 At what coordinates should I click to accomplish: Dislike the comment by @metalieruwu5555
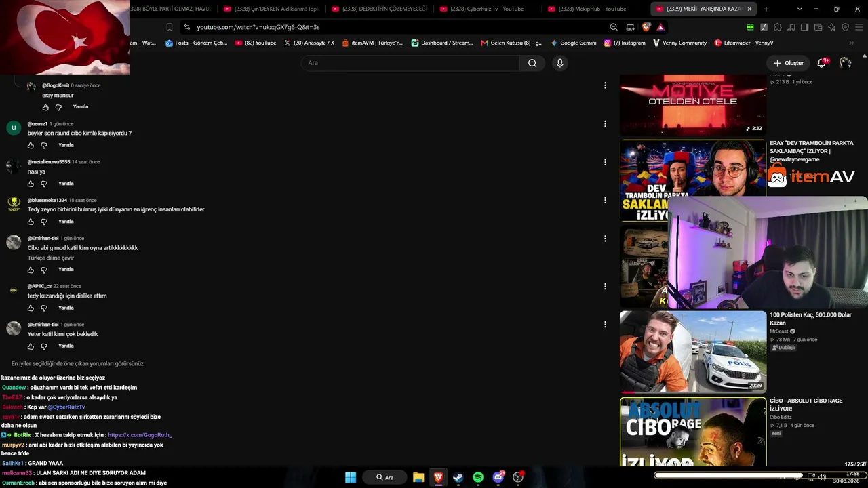(x=44, y=184)
